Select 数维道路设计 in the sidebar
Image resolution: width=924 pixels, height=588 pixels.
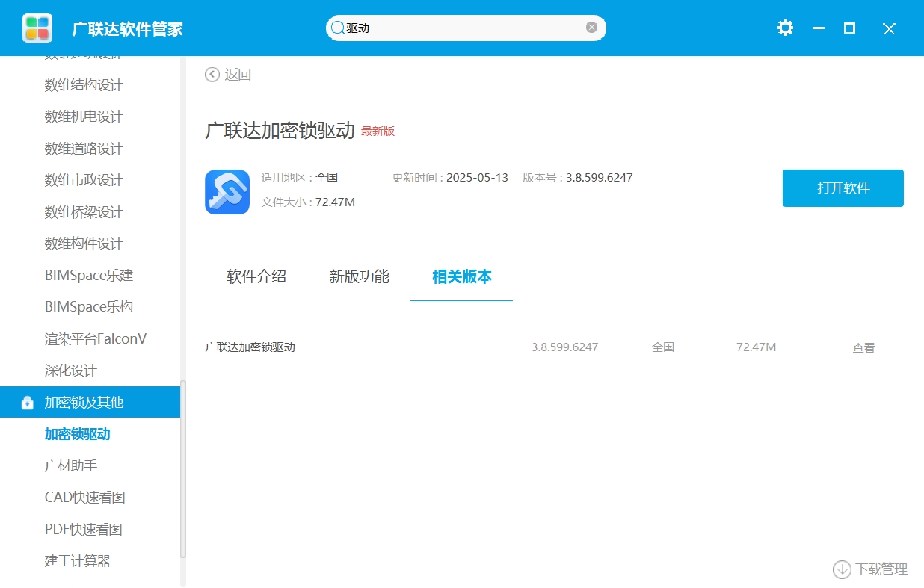pos(84,149)
